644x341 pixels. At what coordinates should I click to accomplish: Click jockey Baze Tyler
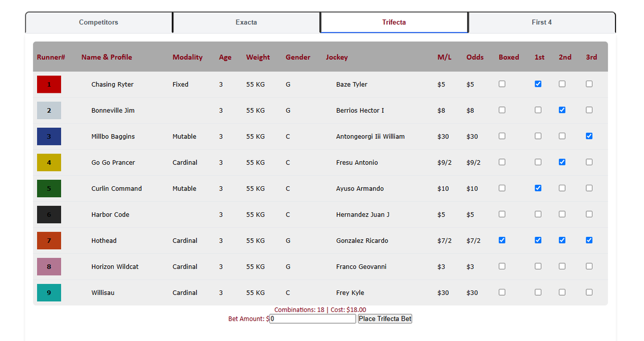point(352,84)
